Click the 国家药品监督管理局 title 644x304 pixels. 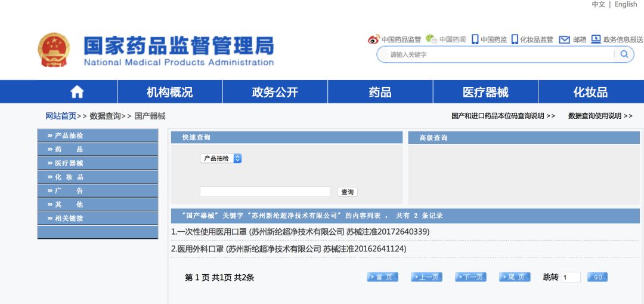(x=179, y=45)
